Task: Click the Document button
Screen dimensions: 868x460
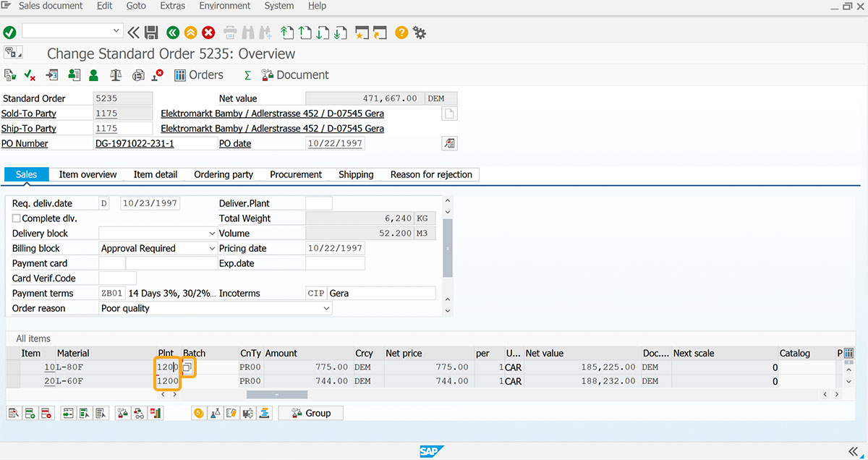Action: pos(294,74)
